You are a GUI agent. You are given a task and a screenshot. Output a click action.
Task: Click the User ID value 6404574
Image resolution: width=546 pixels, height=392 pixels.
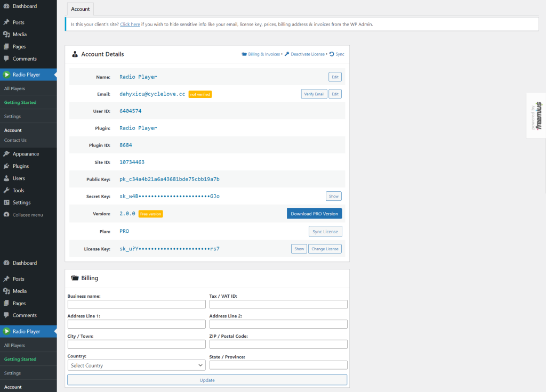131,111
